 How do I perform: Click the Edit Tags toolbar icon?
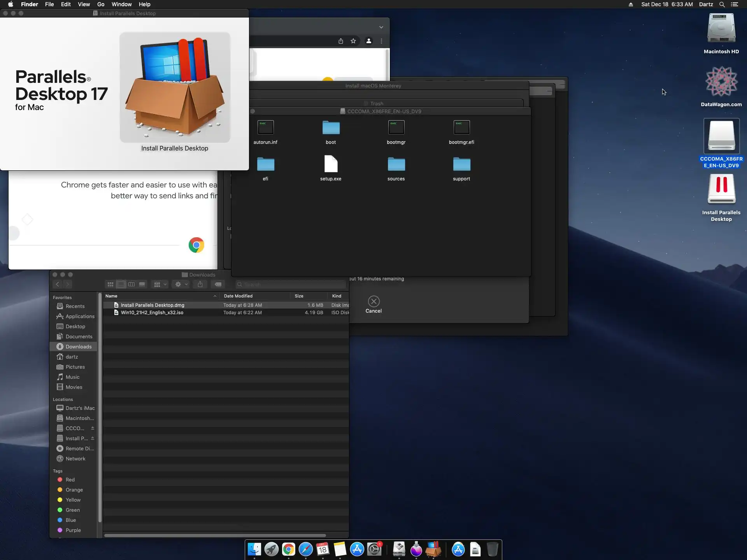click(x=218, y=284)
